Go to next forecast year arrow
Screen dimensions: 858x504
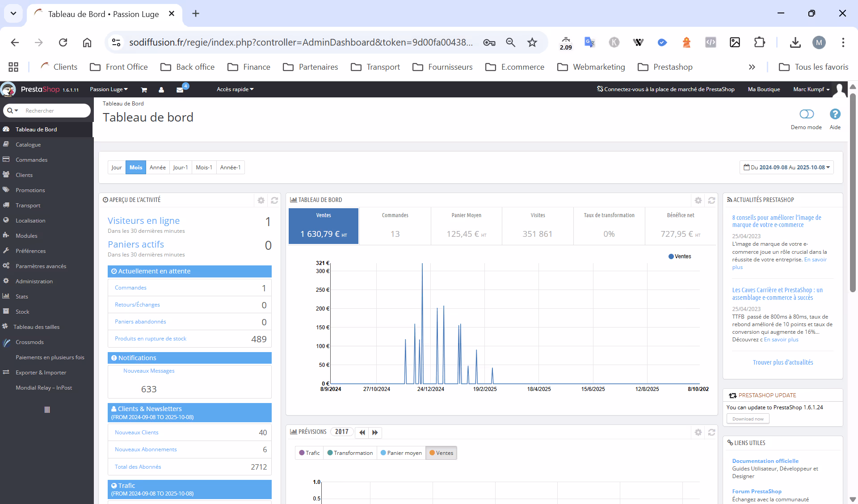pos(375,433)
